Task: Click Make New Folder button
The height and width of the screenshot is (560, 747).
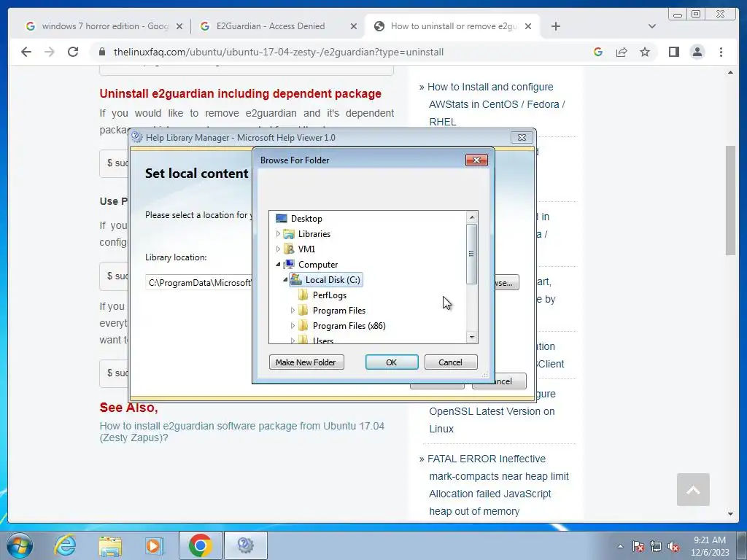Action: click(x=306, y=362)
